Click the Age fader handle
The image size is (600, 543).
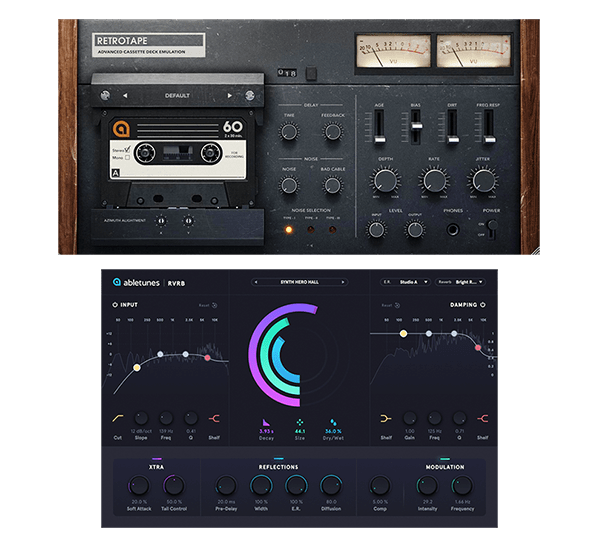click(380, 140)
